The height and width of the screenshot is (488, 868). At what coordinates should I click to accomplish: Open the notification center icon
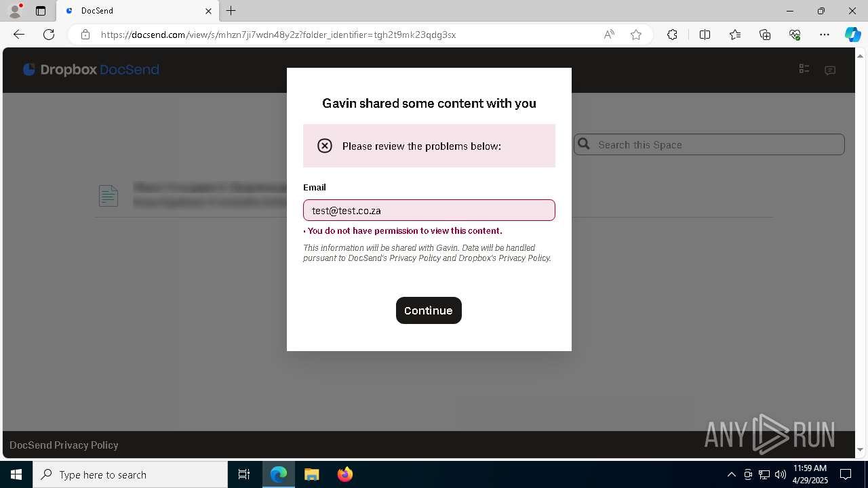tap(846, 474)
